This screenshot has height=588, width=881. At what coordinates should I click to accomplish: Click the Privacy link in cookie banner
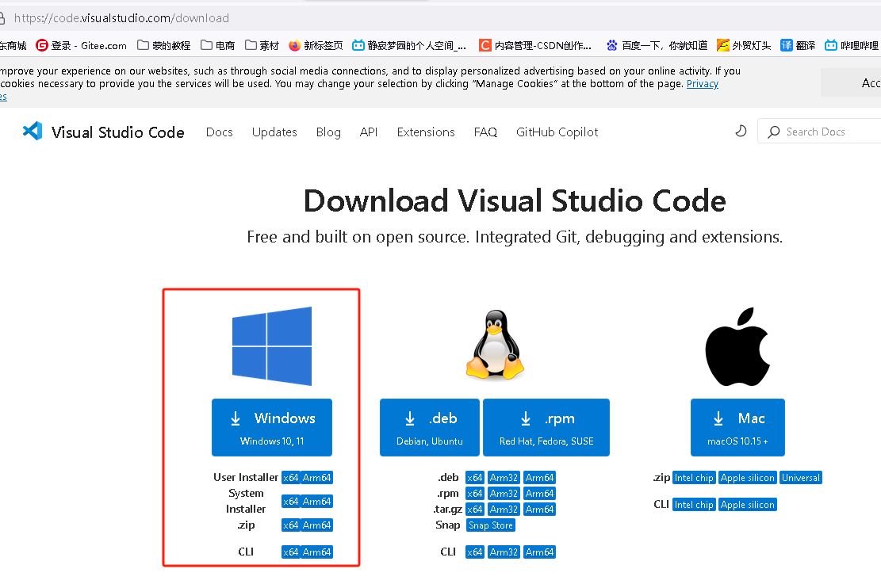tap(703, 84)
